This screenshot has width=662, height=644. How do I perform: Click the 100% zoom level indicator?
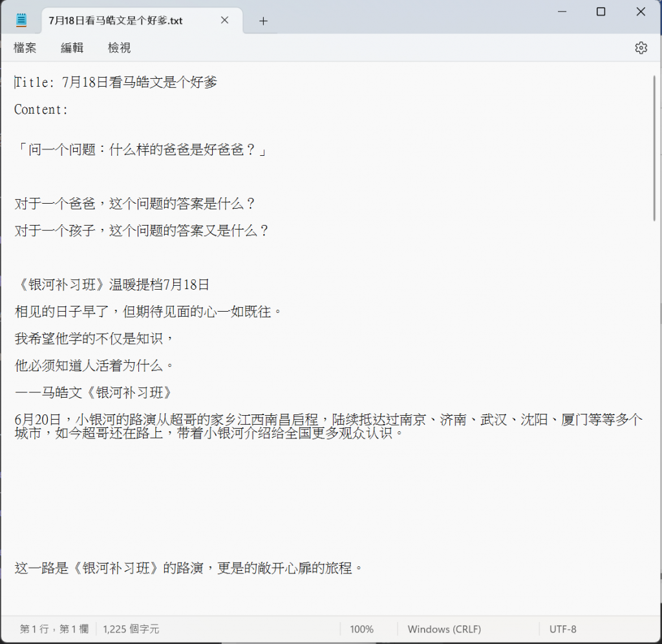point(361,629)
